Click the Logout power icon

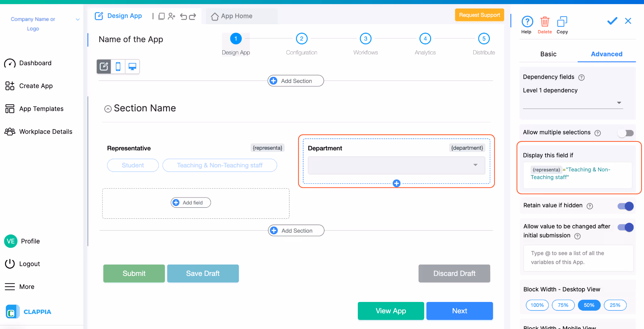[10, 264]
